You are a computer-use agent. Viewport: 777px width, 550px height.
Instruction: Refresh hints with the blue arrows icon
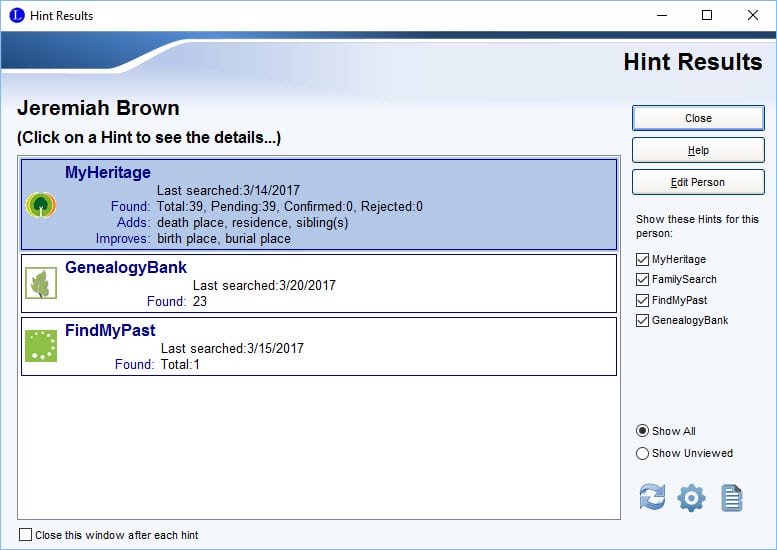pyautogui.click(x=652, y=497)
